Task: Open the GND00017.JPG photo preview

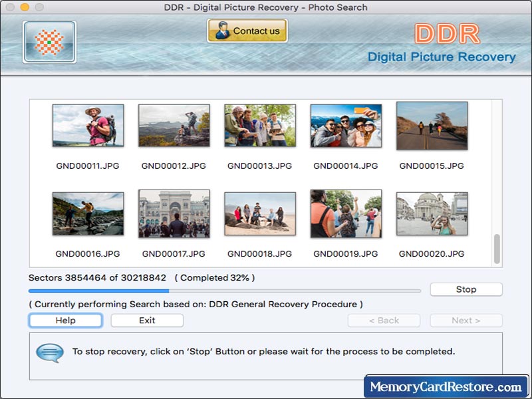Action: 174,215
